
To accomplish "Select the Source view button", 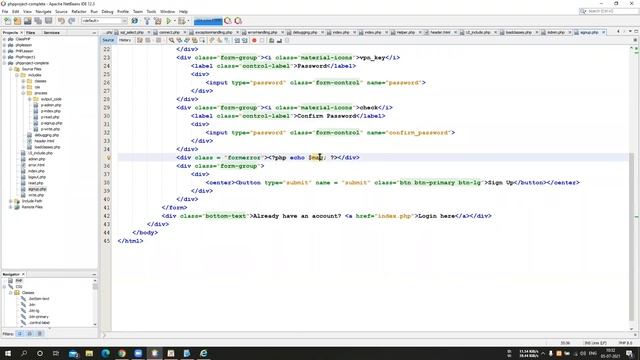I will 108,40.
